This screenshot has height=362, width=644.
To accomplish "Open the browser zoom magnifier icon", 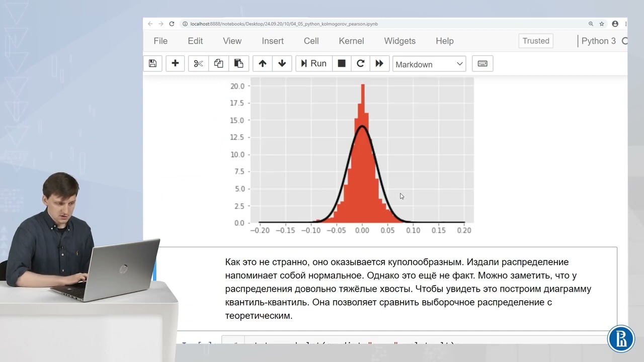I will pyautogui.click(x=591, y=24).
